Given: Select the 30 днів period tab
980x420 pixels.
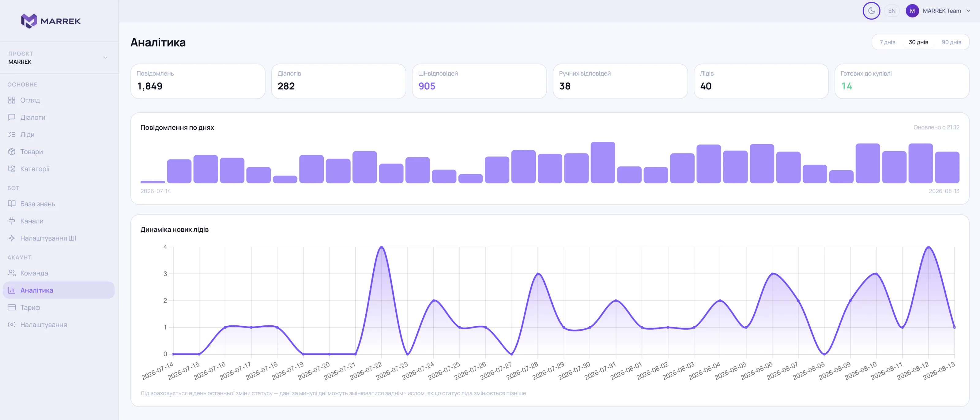Looking at the screenshot, I should pyautogui.click(x=918, y=42).
